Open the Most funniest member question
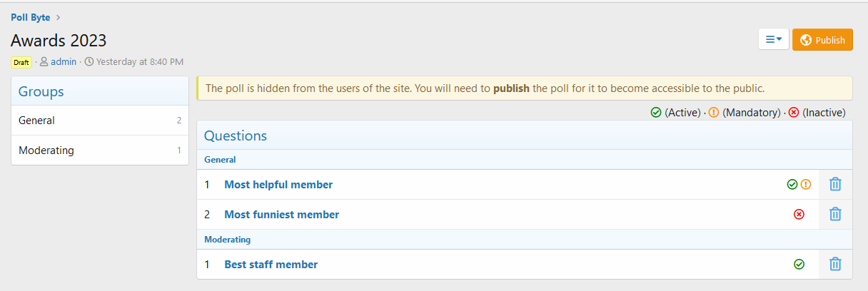Image resolution: width=868 pixels, height=291 pixels. (281, 215)
